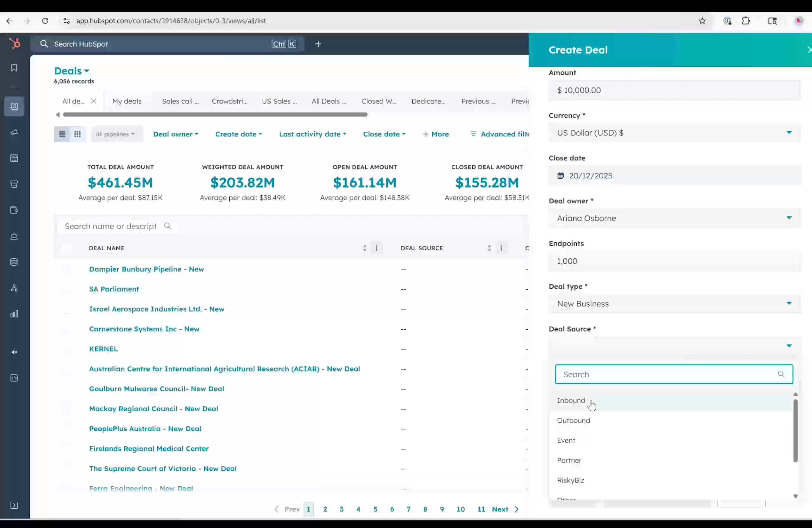Open the KERNEL deal record
812x528 pixels.
(103, 349)
